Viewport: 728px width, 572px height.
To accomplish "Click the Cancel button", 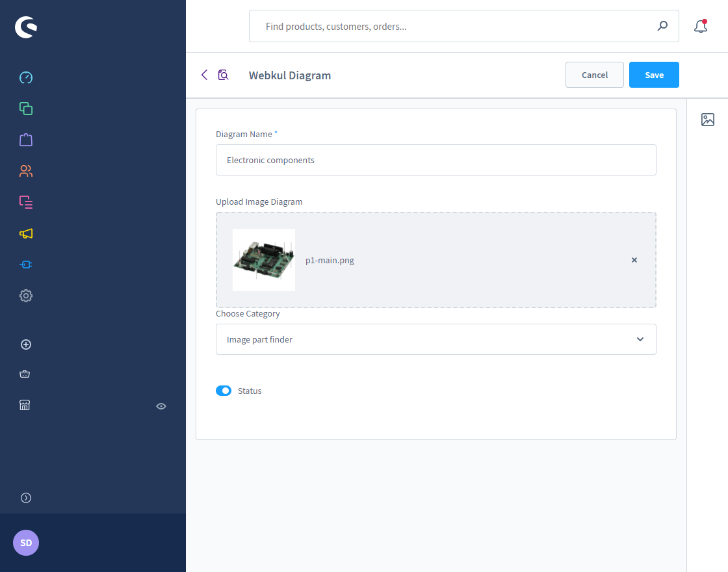I will pyautogui.click(x=594, y=75).
